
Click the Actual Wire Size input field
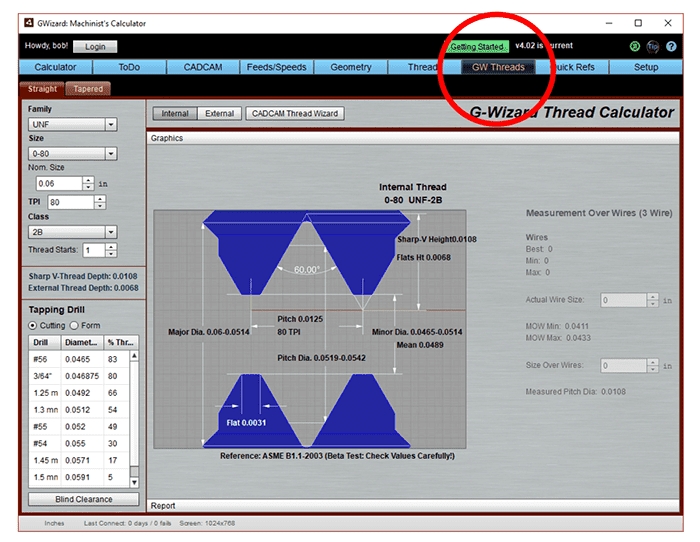click(623, 300)
